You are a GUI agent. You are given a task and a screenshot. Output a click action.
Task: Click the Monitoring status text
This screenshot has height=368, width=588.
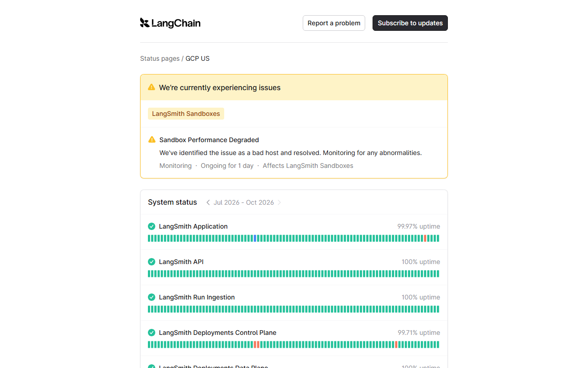pos(175,166)
